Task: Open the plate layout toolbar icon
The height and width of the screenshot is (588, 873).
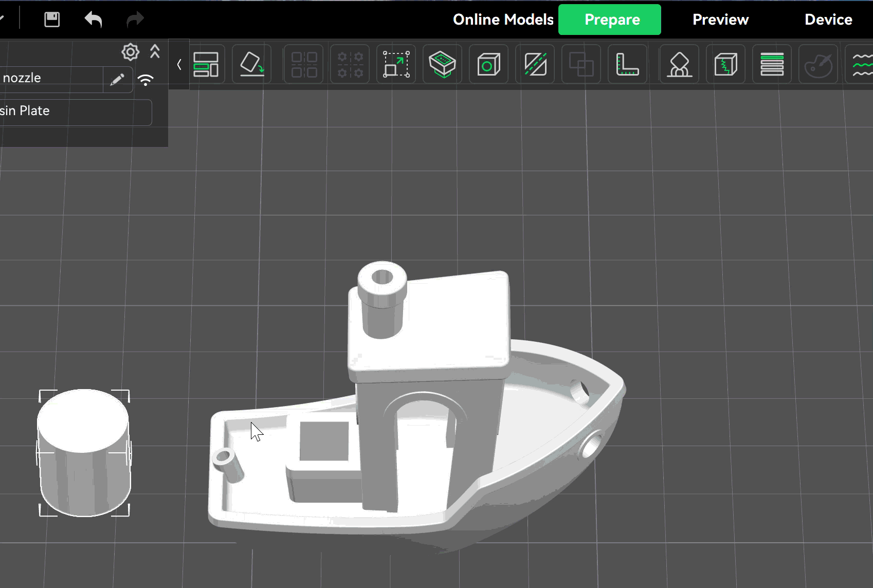Action: tap(206, 64)
